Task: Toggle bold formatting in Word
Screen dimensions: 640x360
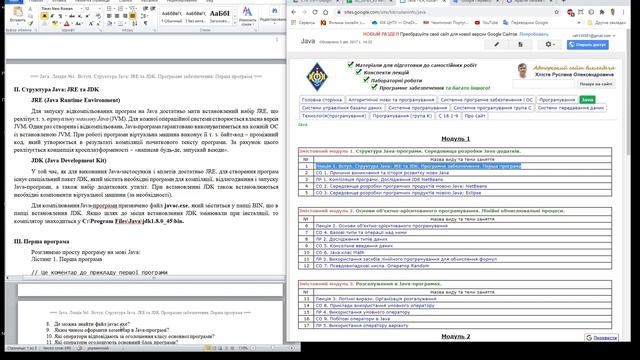Action: tap(44, 16)
